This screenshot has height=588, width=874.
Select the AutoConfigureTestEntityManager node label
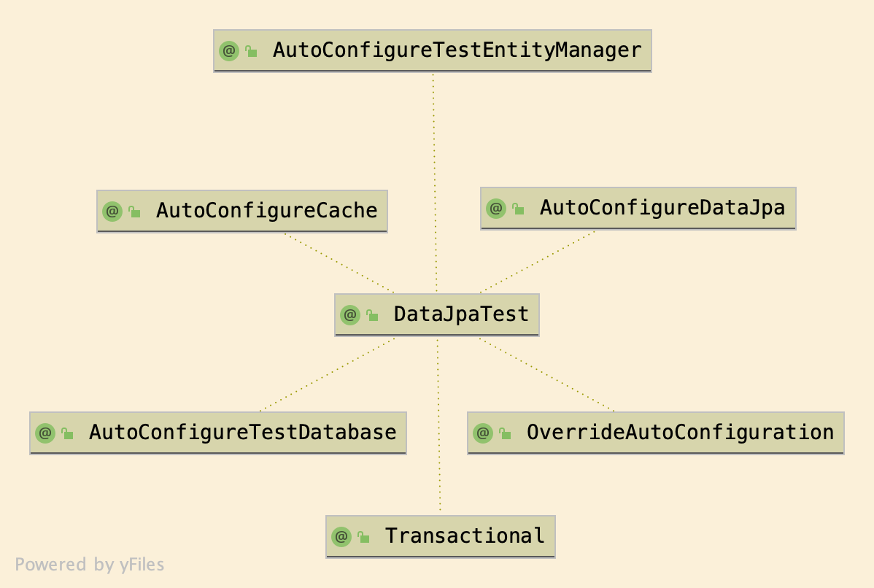[457, 50]
